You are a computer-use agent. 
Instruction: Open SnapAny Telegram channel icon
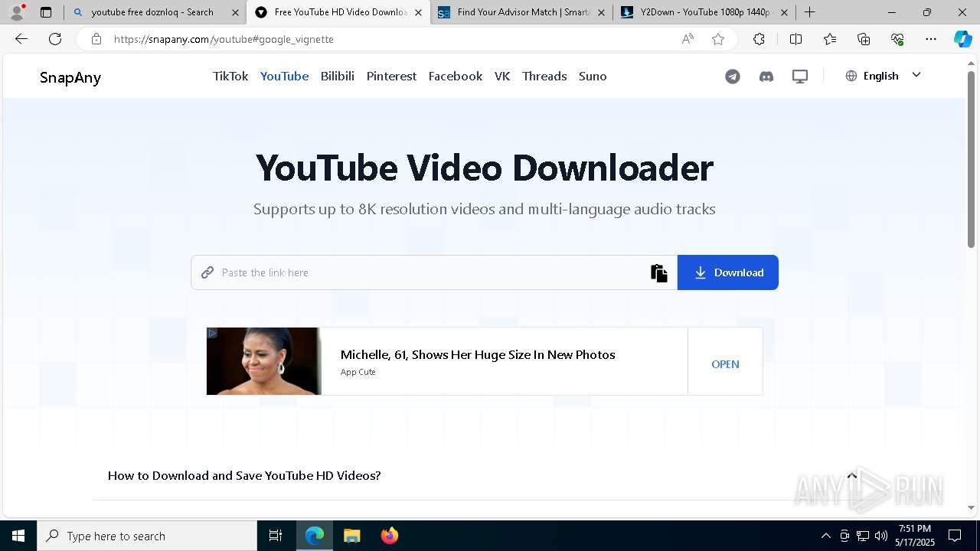pos(733,77)
